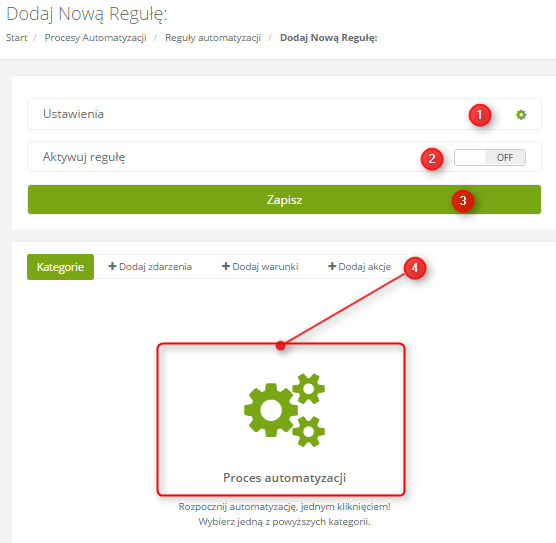The image size is (556, 543).
Task: Expand the Ustawienia panel row
Action: tap(284, 114)
